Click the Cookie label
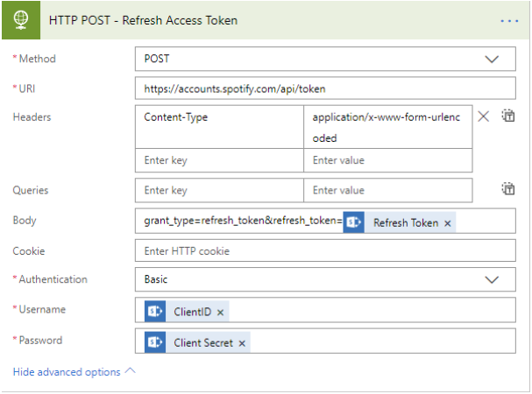The height and width of the screenshot is (394, 532). [x=29, y=251]
